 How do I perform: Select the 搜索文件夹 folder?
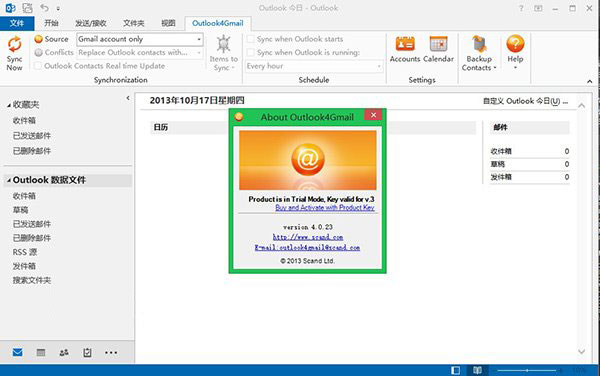click(x=32, y=280)
